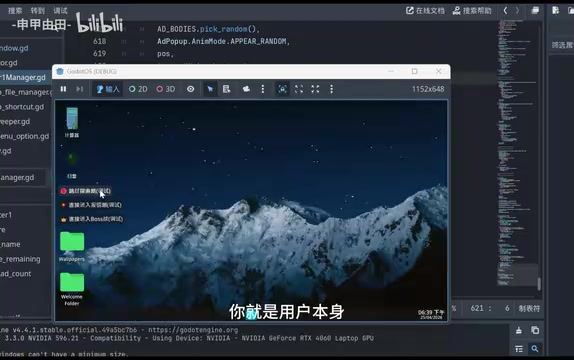Open script enu_option.gd in list
The image size is (574, 360).
pyautogui.click(x=25, y=136)
